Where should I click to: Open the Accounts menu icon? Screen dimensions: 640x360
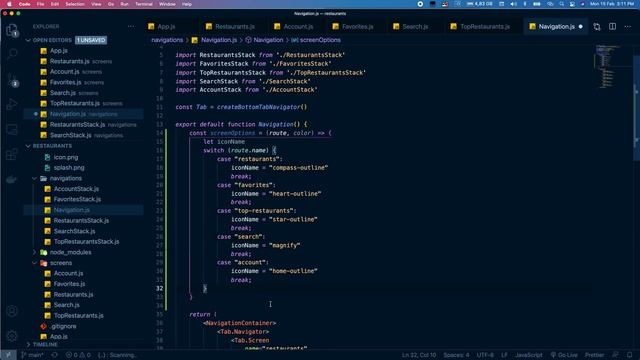click(12, 311)
